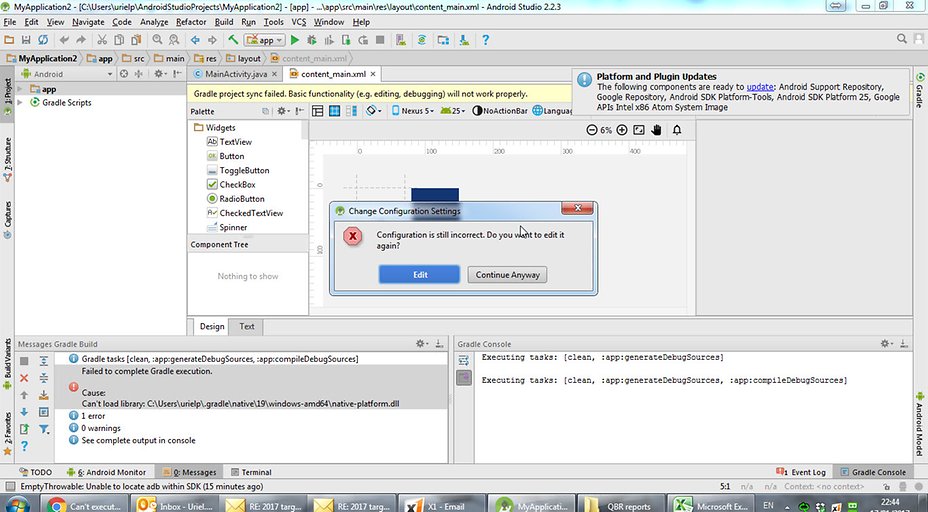
Task: Click the SDK Manager icon
Action: coord(464,40)
